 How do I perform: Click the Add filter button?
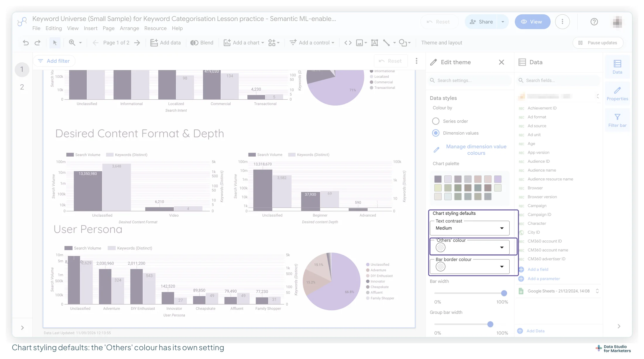pyautogui.click(x=54, y=61)
